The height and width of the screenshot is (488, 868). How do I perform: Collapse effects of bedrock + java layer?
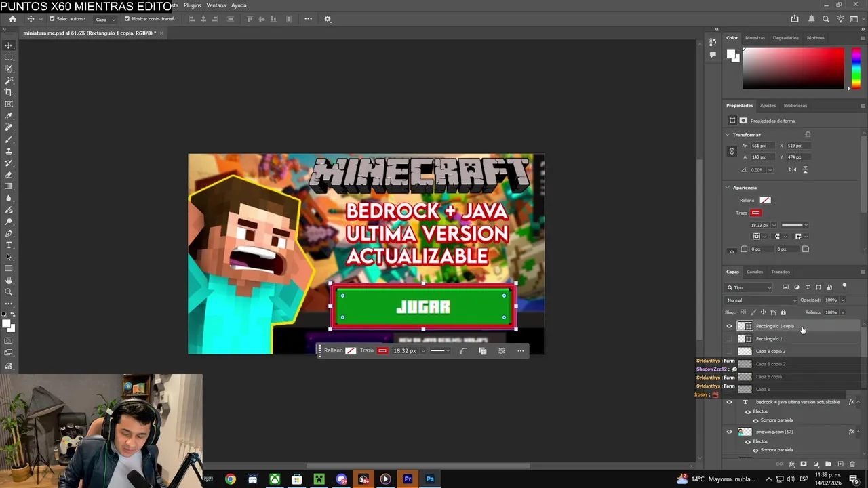[x=859, y=402]
